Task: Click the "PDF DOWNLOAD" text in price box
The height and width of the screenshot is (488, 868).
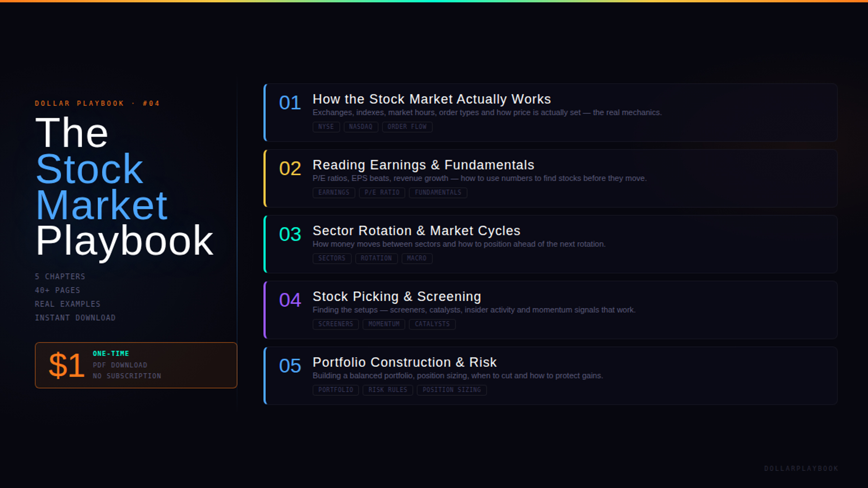Action: click(x=120, y=365)
